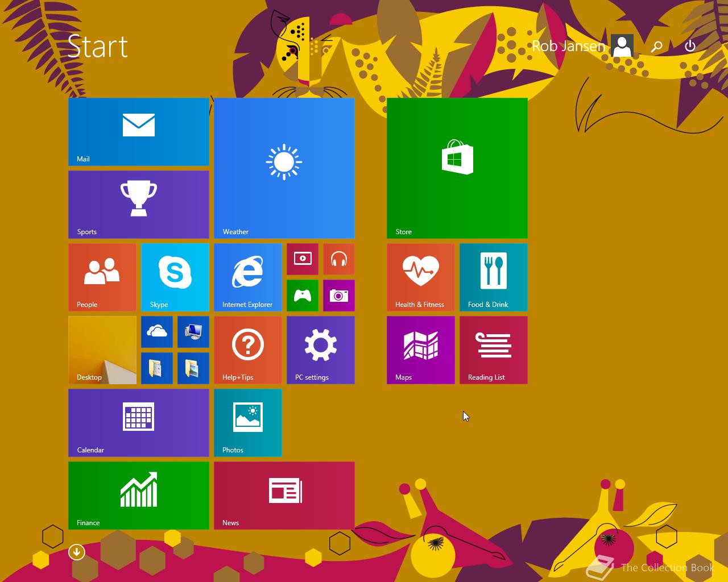The width and height of the screenshot is (728, 582).
Task: Open the Sports trophy tile
Action: click(139, 205)
